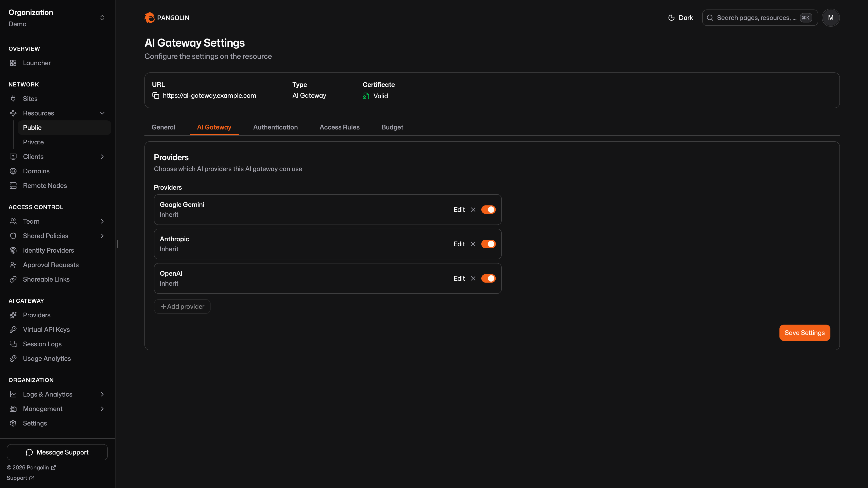Click the Clients monitor icon
868x488 pixels.
[13, 157]
